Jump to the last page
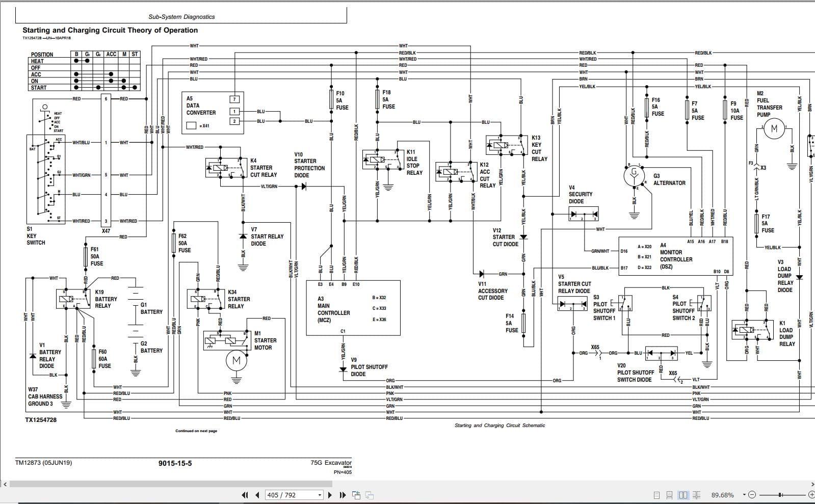The image size is (815, 504). point(343,495)
